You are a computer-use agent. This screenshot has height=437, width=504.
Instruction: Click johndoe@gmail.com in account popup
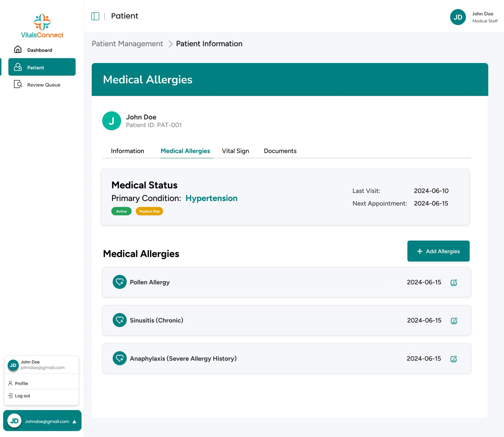tap(43, 368)
